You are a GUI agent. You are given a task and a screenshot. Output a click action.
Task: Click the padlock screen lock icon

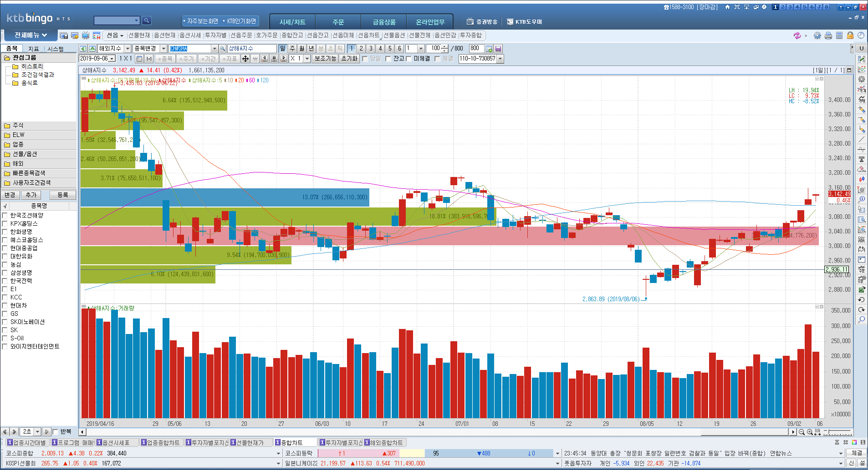coord(850,35)
